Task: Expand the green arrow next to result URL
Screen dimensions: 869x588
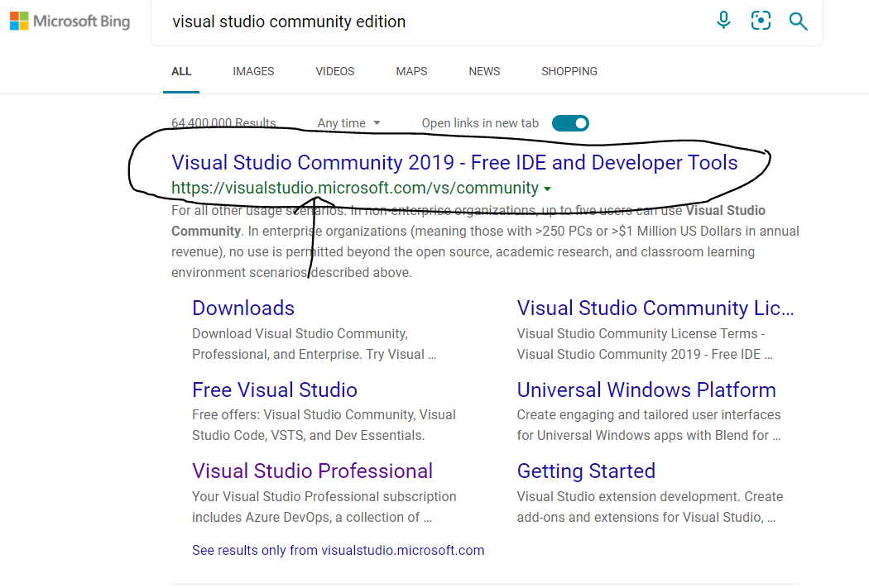Action: 548,189
